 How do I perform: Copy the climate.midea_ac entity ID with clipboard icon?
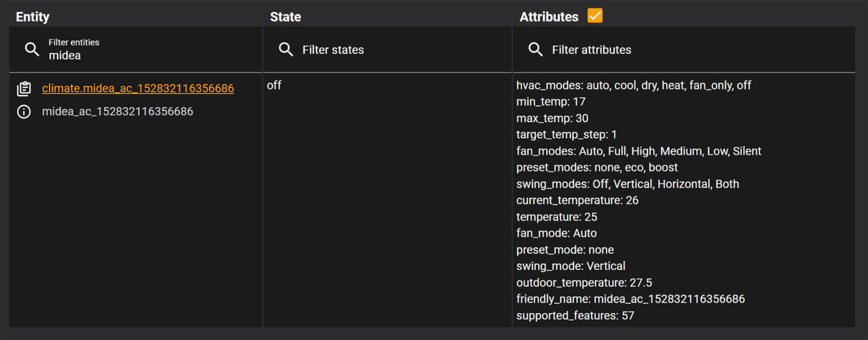pos(24,89)
